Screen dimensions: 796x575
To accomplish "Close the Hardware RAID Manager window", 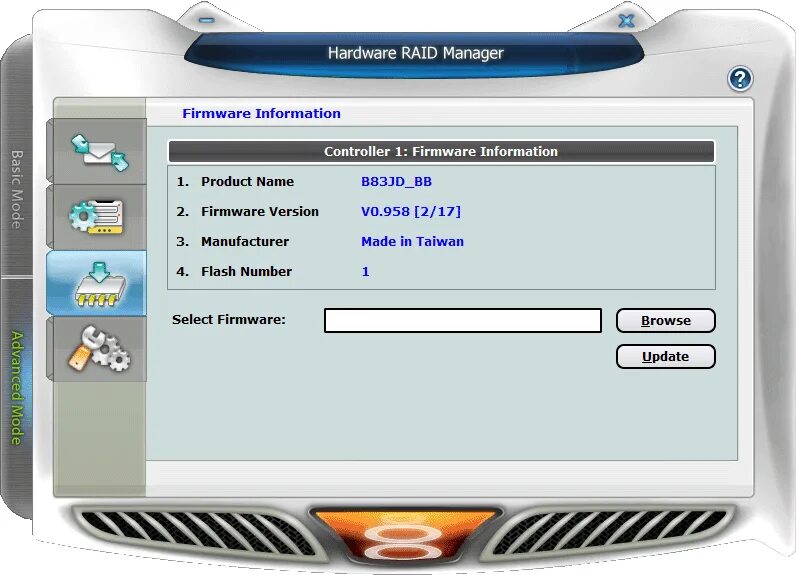I will 626,21.
